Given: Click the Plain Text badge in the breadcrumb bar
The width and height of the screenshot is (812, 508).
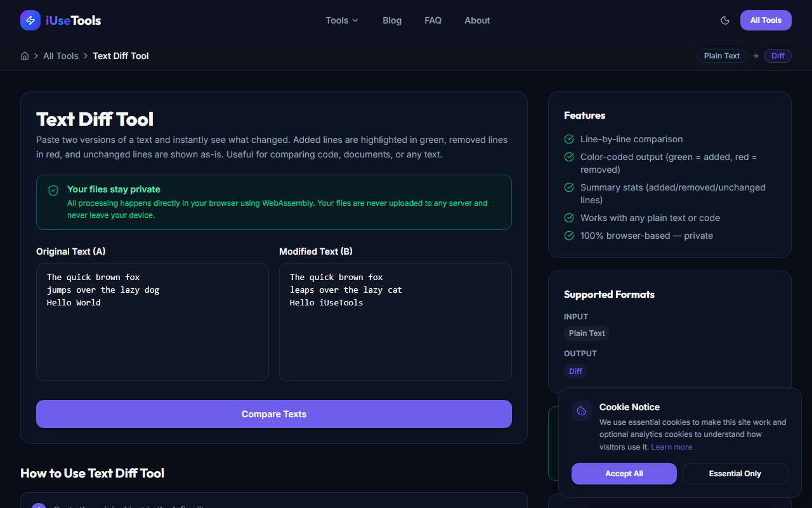Looking at the screenshot, I should click(x=721, y=56).
